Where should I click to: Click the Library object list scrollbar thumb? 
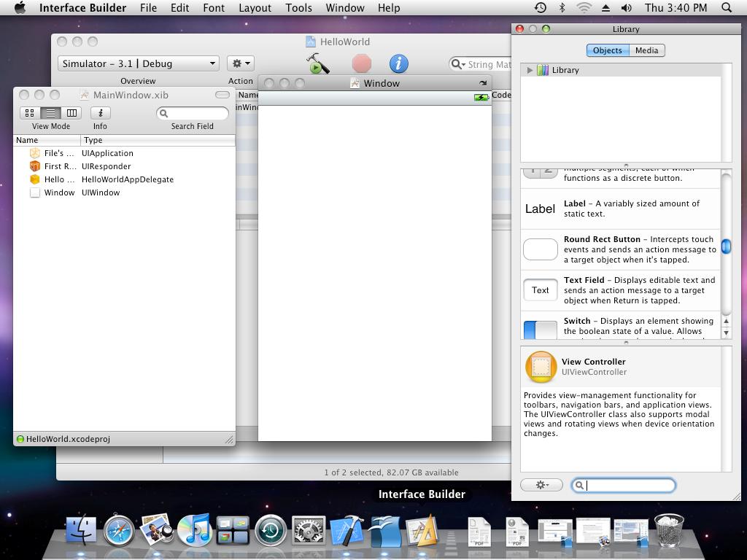click(726, 246)
